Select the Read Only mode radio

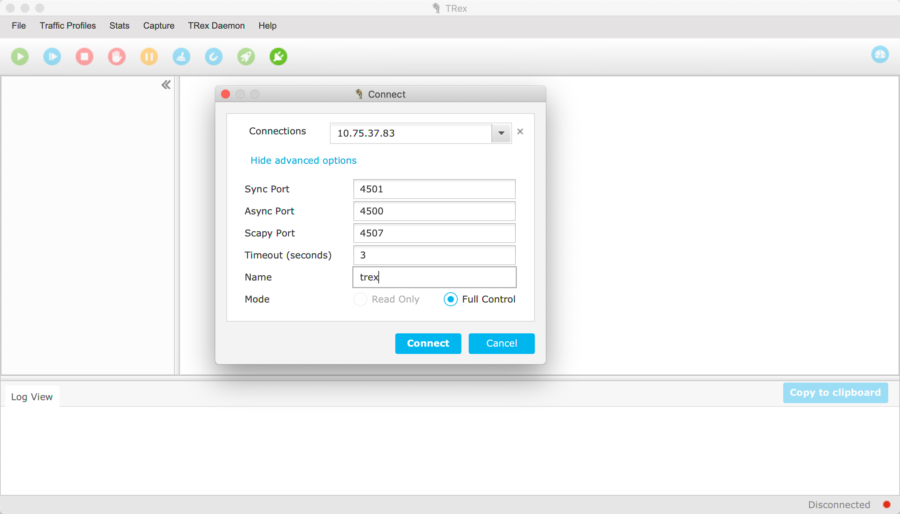point(360,299)
